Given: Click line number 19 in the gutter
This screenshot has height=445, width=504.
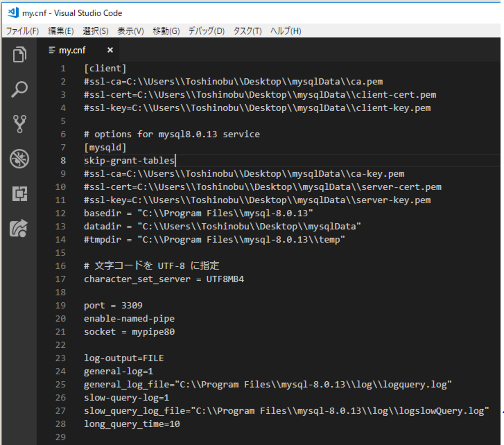Looking at the screenshot, I should 60,306.
